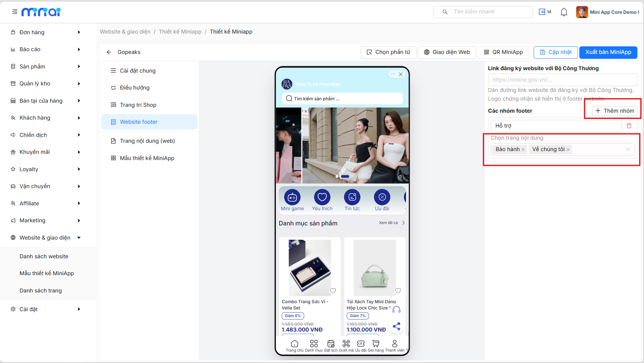Open the notification bell
644x363 pixels.
pos(564,12)
